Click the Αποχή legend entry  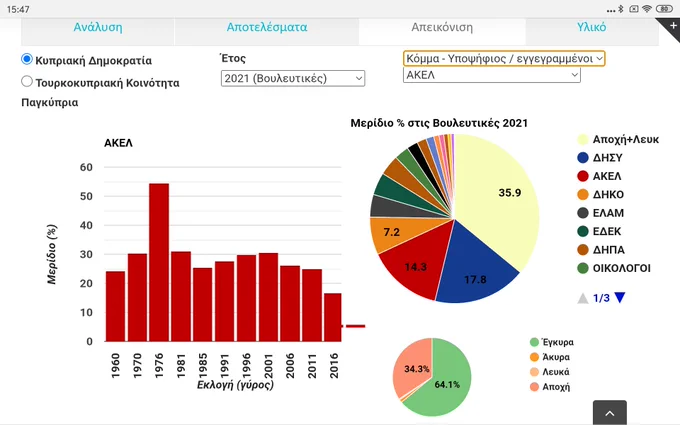click(x=549, y=386)
